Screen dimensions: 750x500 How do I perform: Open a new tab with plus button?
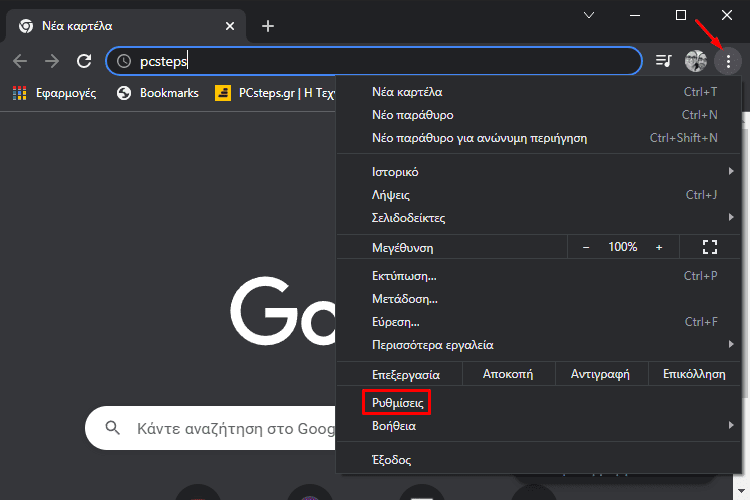point(268,26)
